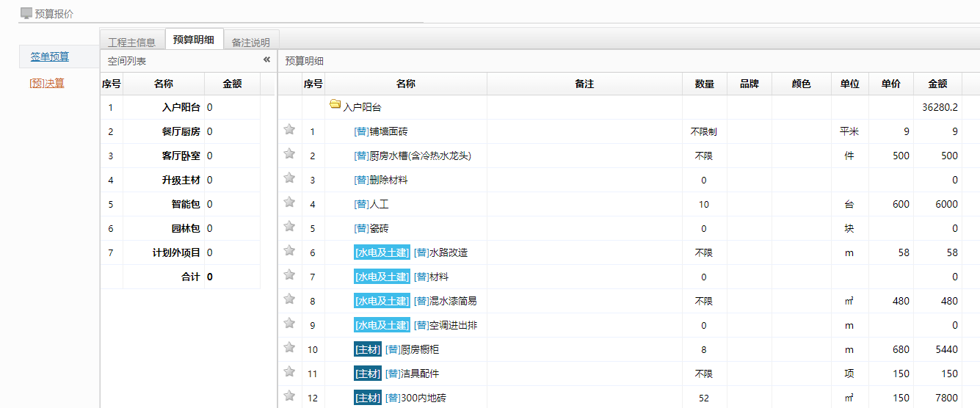Click the 金额 column header in 预算明细
Viewport: 980px width, 408px height.
937,84
